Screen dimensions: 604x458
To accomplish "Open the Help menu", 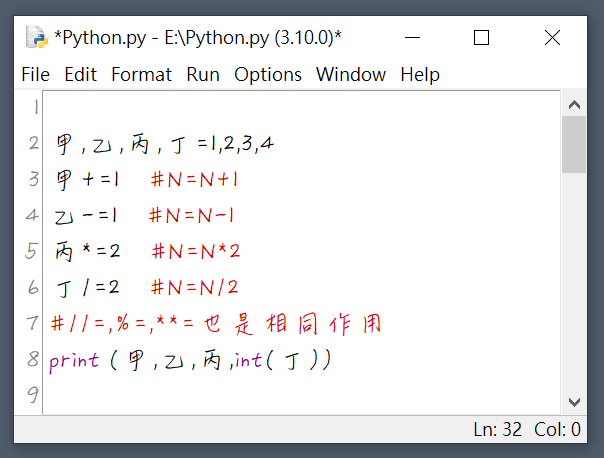I will pyautogui.click(x=420, y=74).
